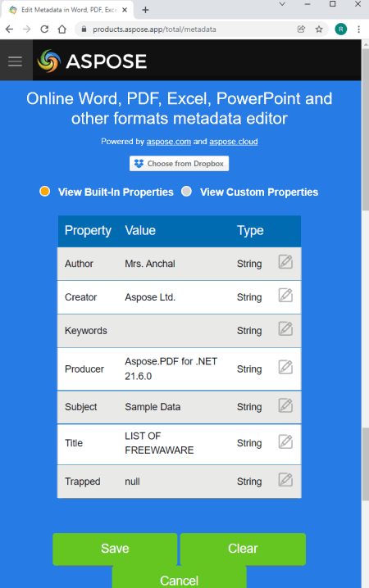Edit the Creator property pencil icon
This screenshot has width=369, height=588.
(285, 295)
